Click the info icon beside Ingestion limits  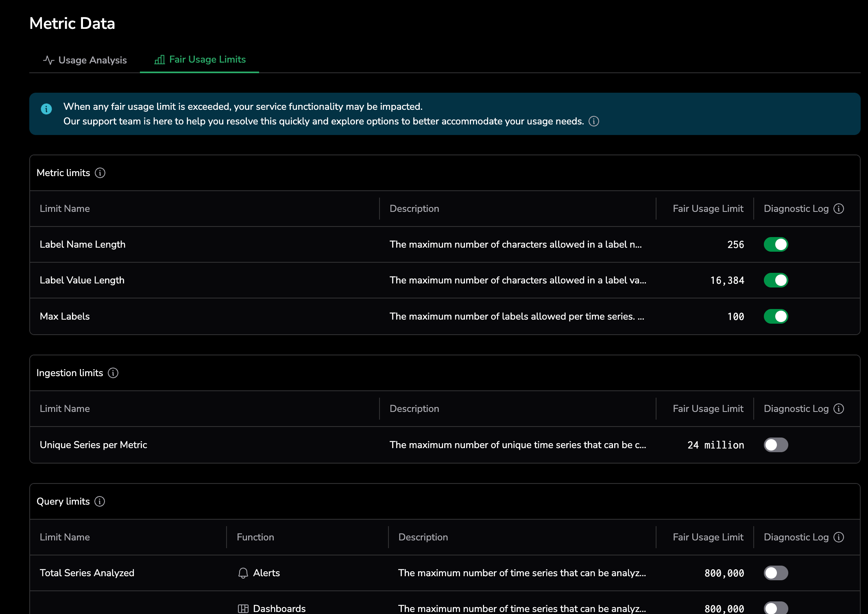click(113, 373)
